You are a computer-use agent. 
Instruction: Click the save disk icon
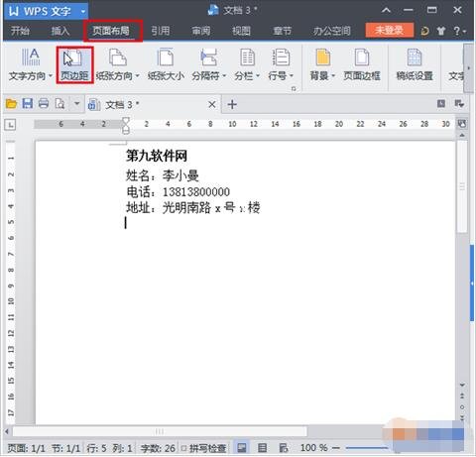click(x=28, y=104)
